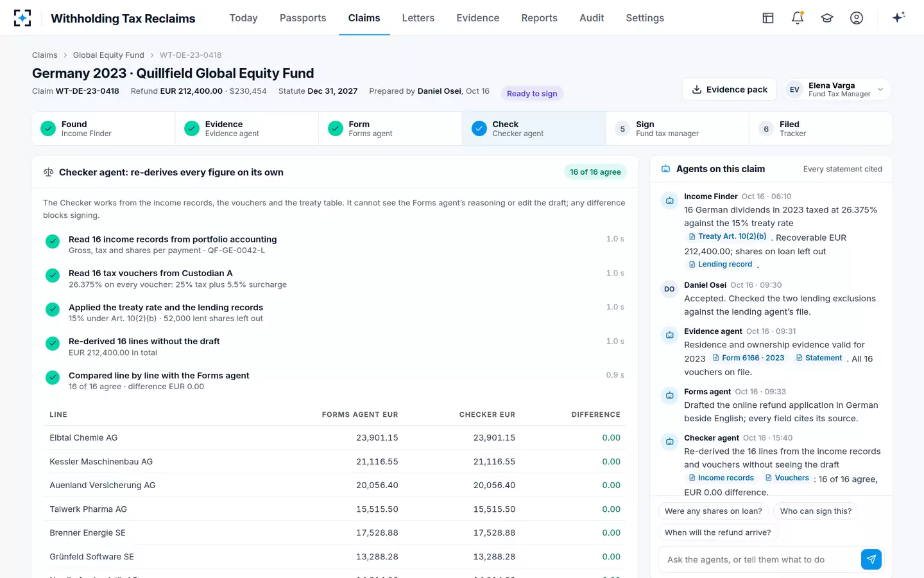Open the Income records citation
924x578 pixels.
721,478
